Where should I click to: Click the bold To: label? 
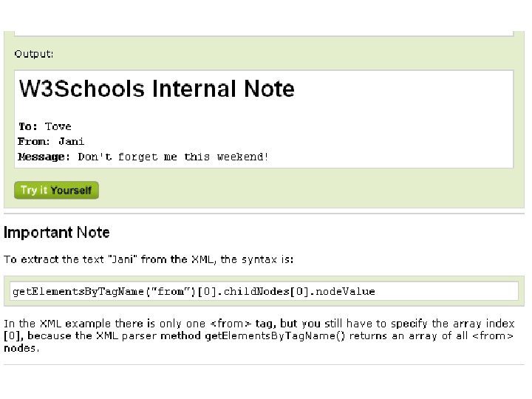tap(28, 126)
